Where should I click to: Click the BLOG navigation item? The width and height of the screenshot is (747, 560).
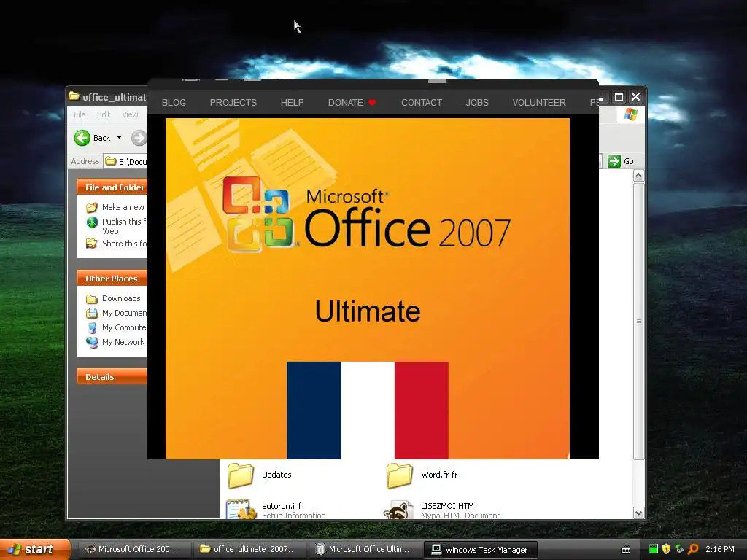click(174, 102)
